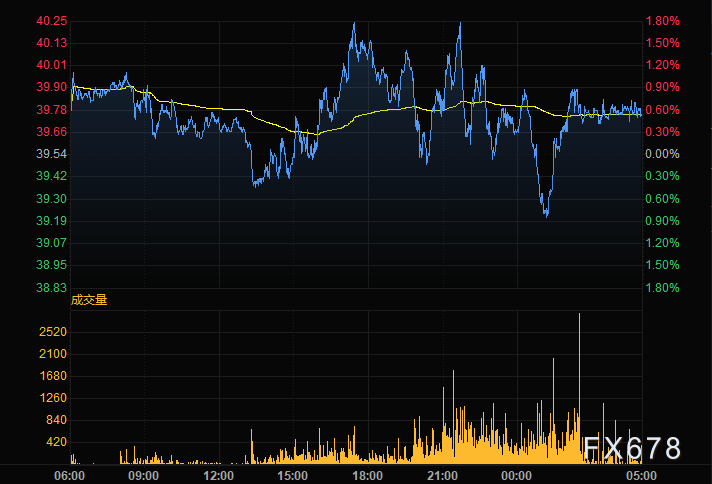The height and width of the screenshot is (484, 712).
Task: Select the 15:00 time label
Action: click(x=292, y=476)
